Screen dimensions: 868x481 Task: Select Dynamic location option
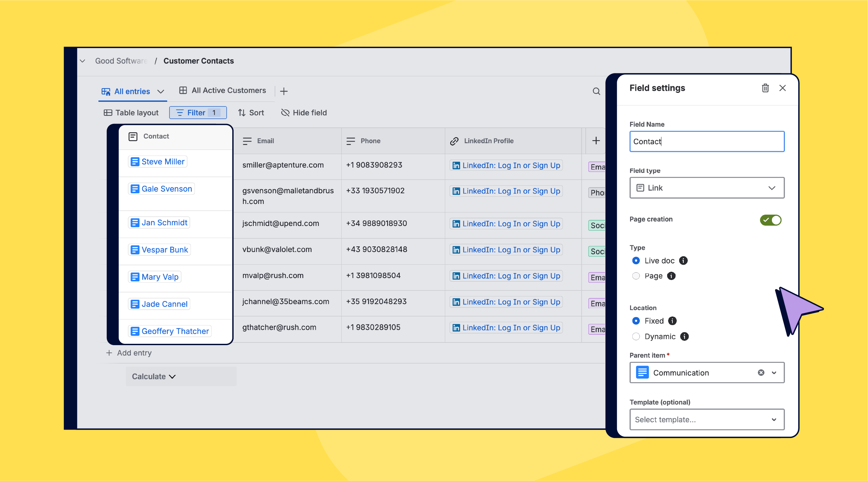click(636, 336)
